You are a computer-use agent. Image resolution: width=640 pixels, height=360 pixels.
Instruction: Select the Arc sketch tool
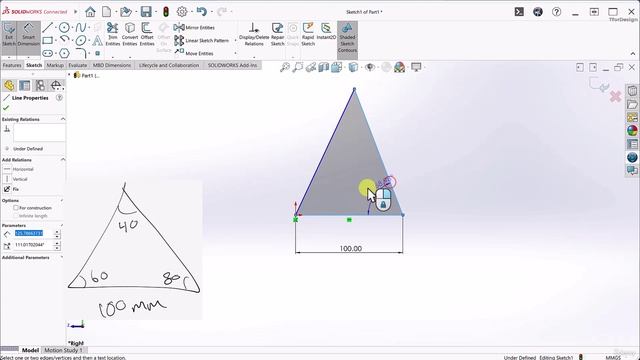64,40
